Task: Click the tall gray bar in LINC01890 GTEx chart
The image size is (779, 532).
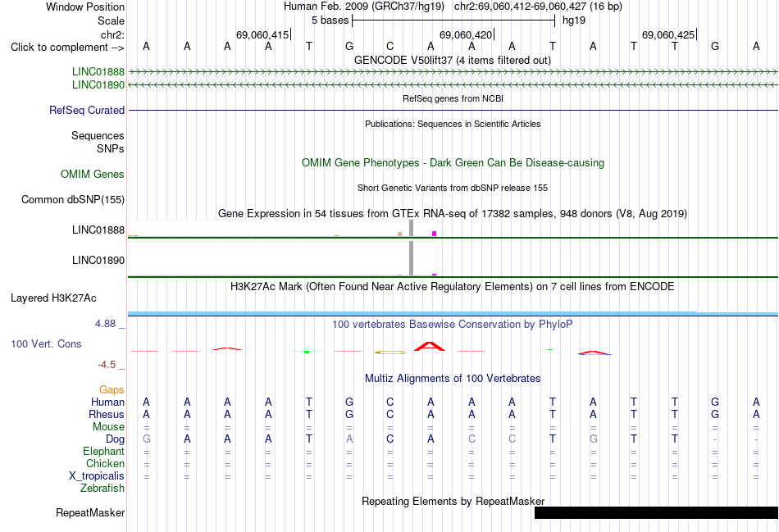Action: point(411,258)
